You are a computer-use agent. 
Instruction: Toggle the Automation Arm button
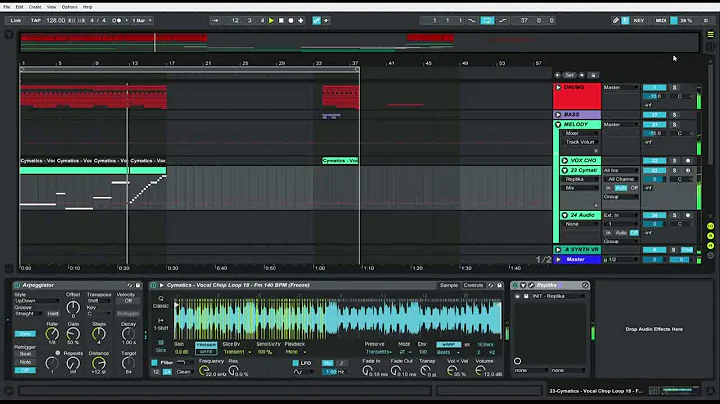[316, 21]
